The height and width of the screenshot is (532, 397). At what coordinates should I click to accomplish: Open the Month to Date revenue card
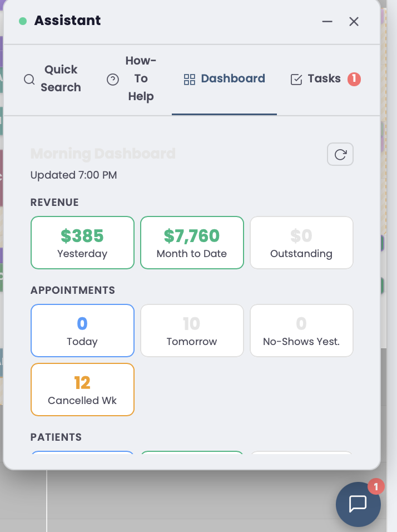click(x=192, y=243)
